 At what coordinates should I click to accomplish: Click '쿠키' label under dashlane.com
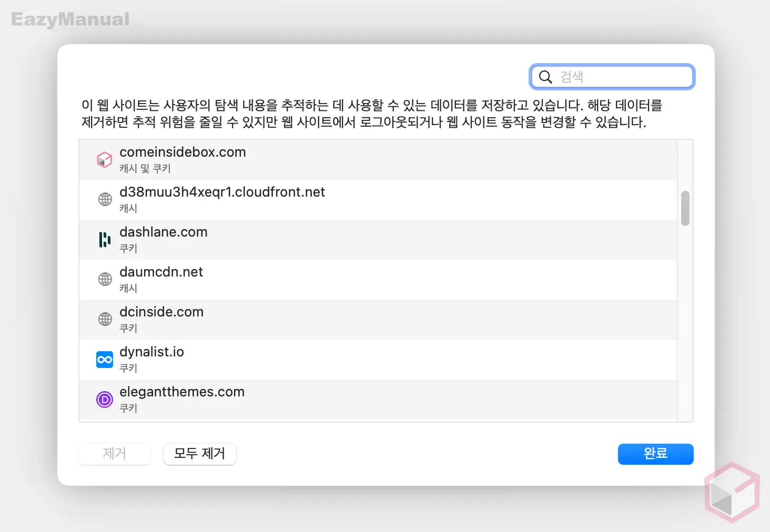click(128, 248)
